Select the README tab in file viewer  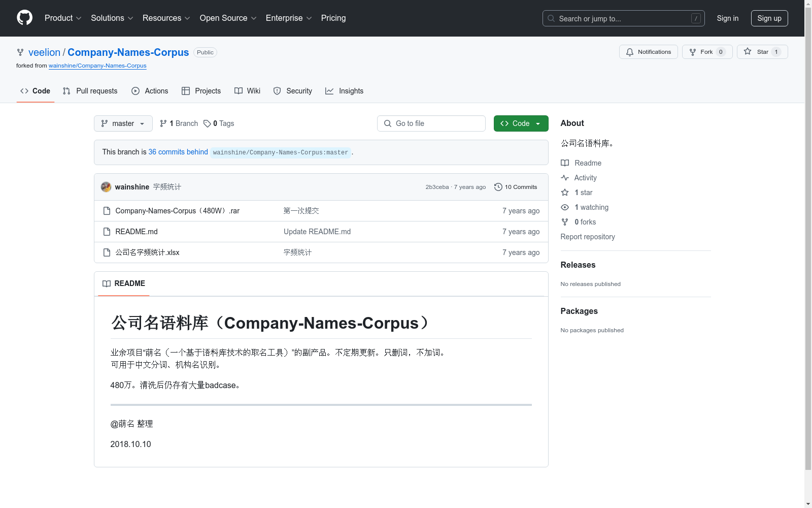pos(124,283)
